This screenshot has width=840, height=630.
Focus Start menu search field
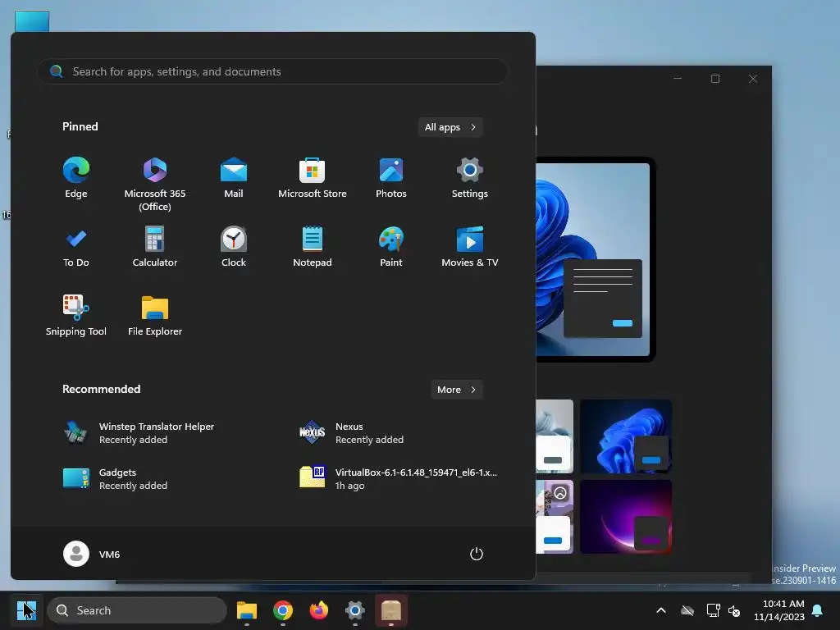coord(272,71)
